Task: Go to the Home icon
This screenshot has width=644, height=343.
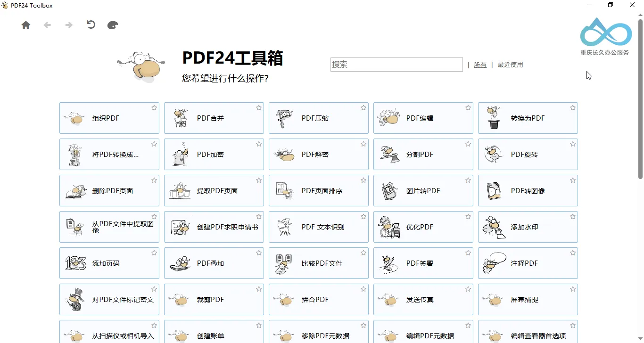Action: pos(26,25)
